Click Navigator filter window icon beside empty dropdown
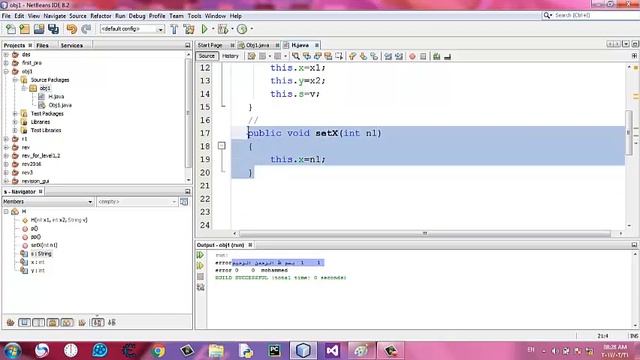640x360 pixels. [184, 202]
